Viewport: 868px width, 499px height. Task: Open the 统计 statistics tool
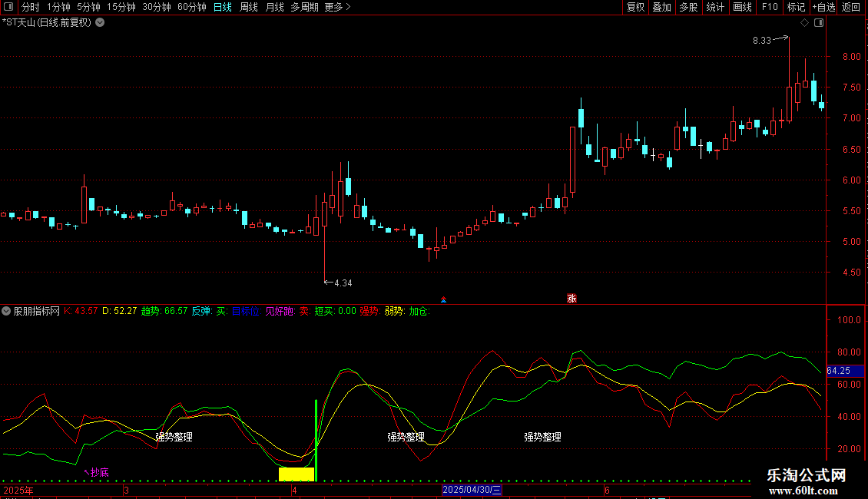click(x=715, y=7)
